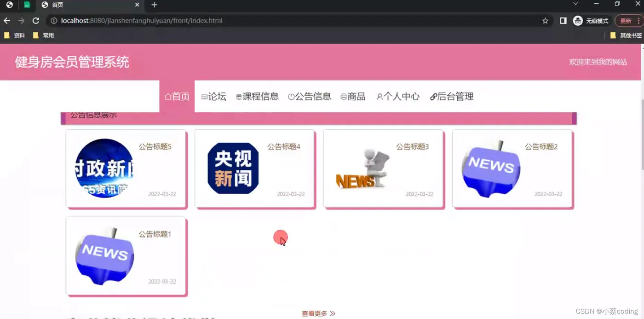Click the incognito 无痕模式 icon
Image resolution: width=644 pixels, height=319 pixels.
click(578, 21)
